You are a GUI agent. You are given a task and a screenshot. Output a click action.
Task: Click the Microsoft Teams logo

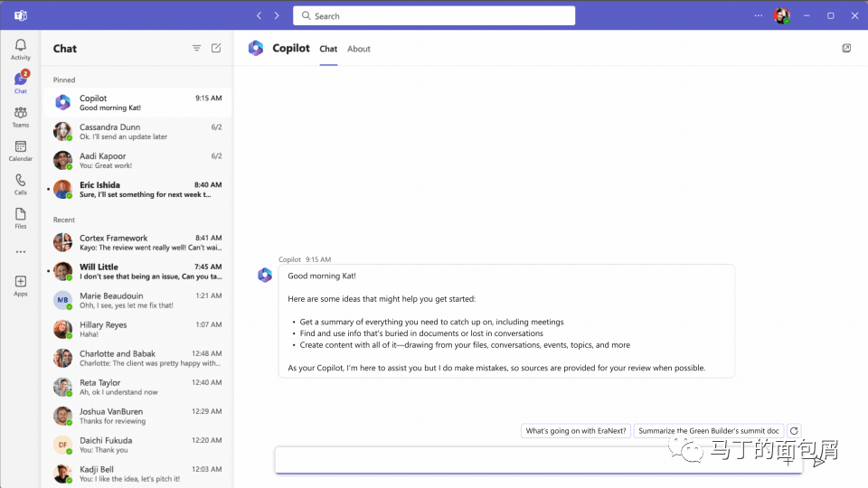point(21,15)
